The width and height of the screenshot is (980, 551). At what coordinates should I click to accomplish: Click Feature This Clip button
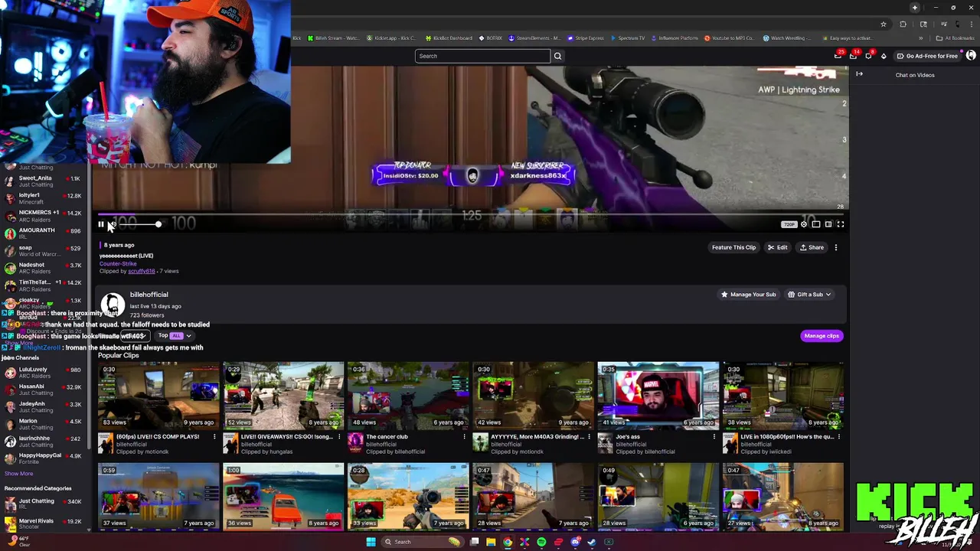pyautogui.click(x=733, y=247)
